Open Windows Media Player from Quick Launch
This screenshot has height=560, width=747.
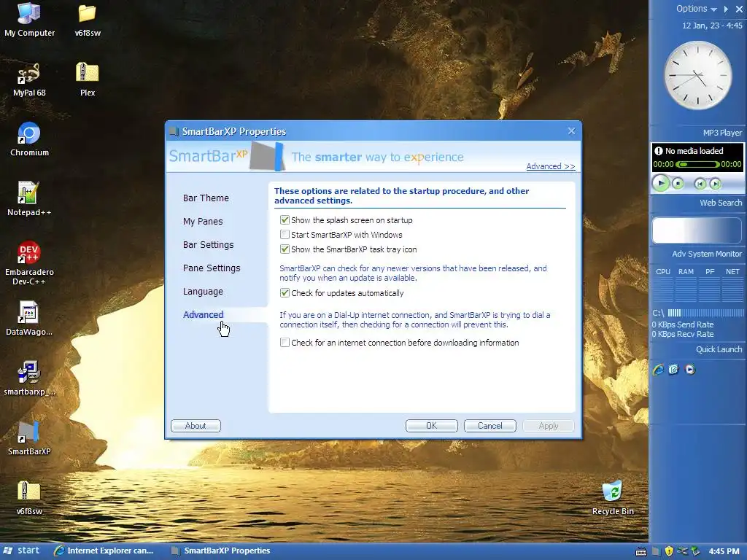pos(690,370)
